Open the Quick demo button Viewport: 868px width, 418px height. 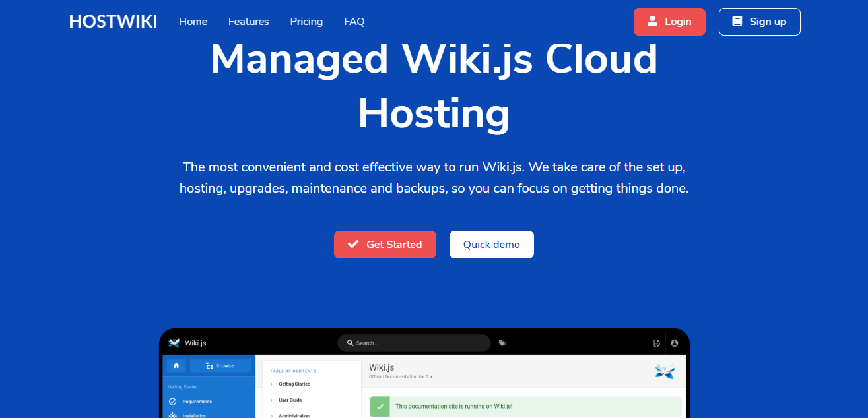point(492,245)
